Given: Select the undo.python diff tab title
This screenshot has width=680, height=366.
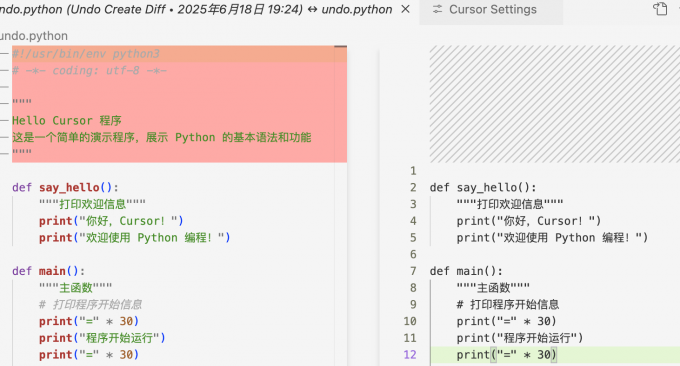Looking at the screenshot, I should click(x=196, y=9).
